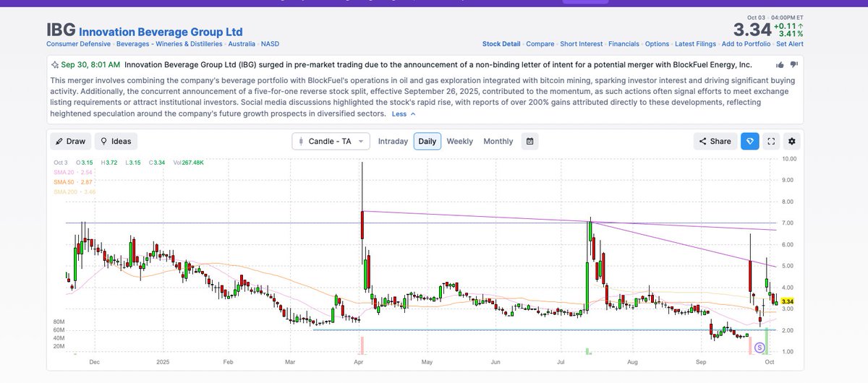Open the Short Interest link

(x=582, y=44)
